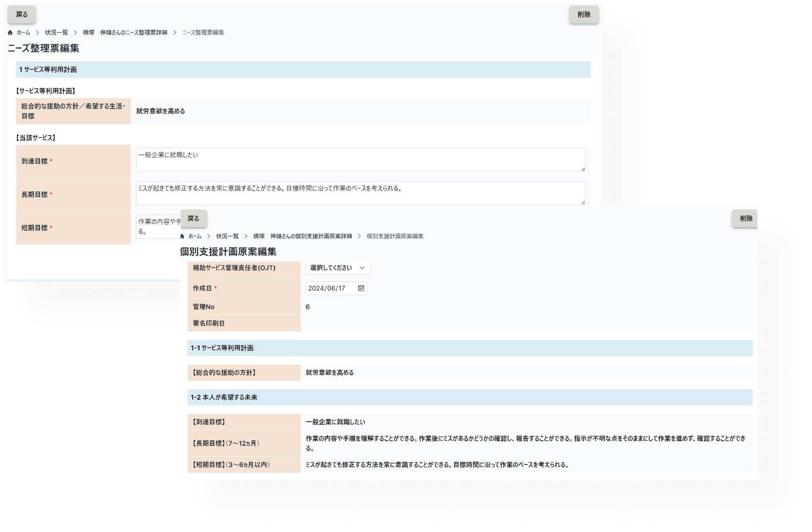Click the 1-1 サービス等利用計画 section header
This screenshot has height=532, width=812.
point(470,348)
